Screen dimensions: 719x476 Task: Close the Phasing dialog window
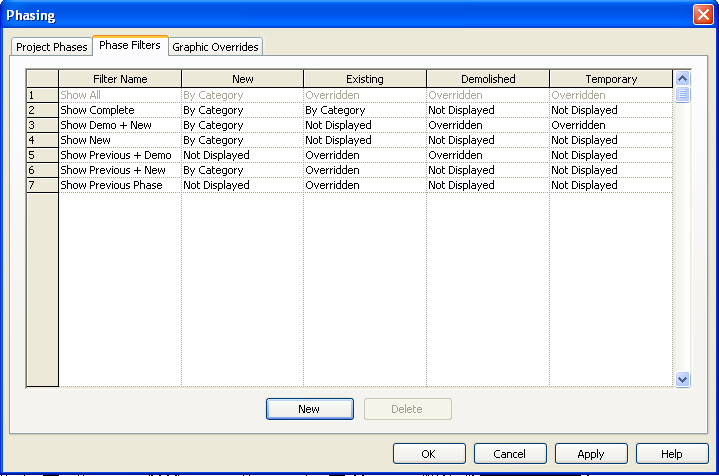click(x=702, y=15)
